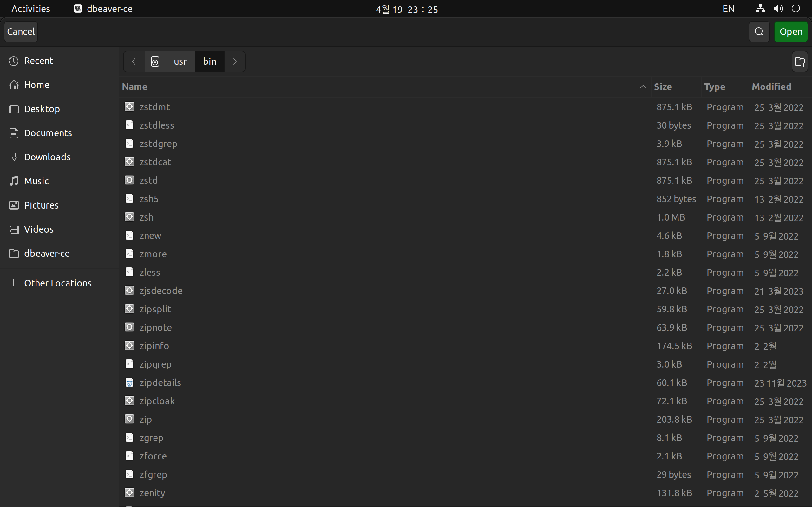
Task: Switch to the usr path segment
Action: pyautogui.click(x=180, y=61)
